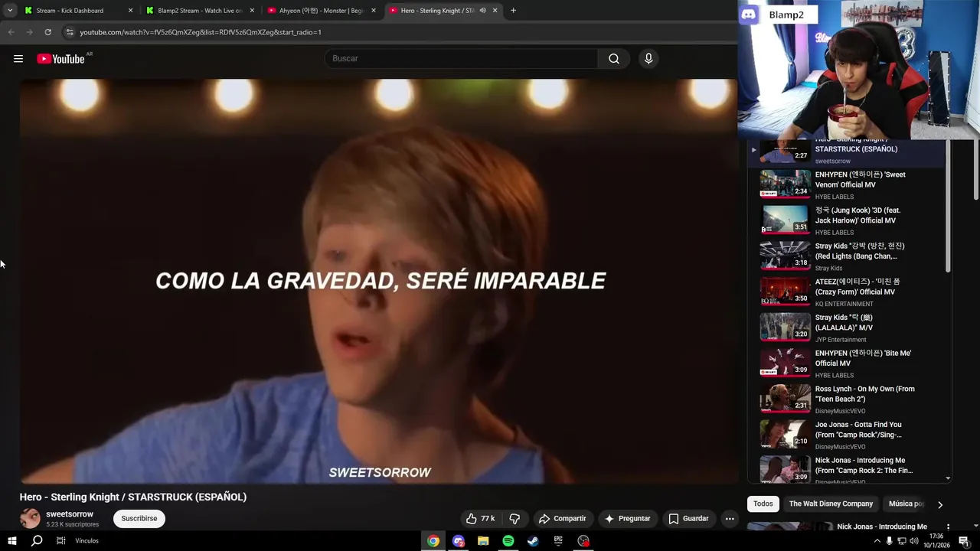The width and height of the screenshot is (980, 551).
Task: Open the taskbar clock showing 17:36
Action: (x=936, y=541)
